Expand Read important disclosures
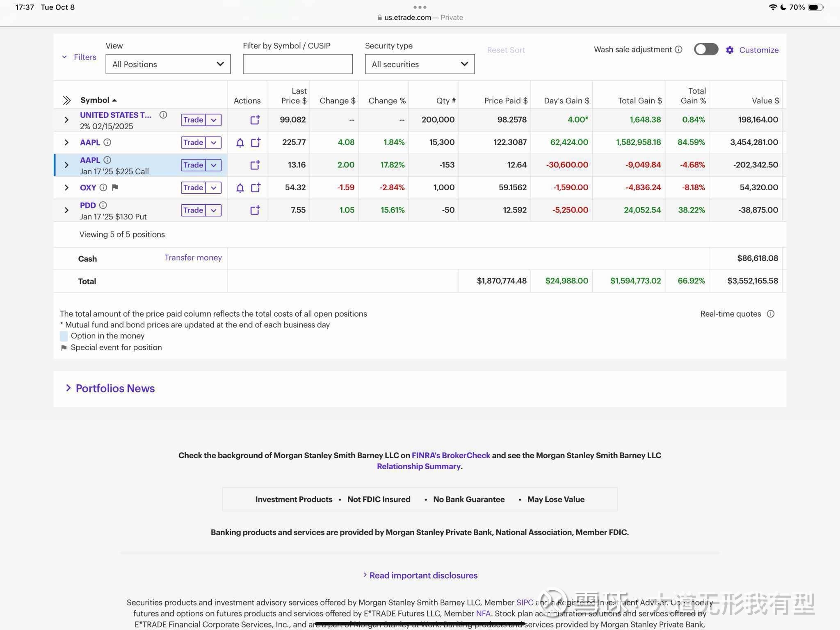The image size is (840, 630). (420, 575)
